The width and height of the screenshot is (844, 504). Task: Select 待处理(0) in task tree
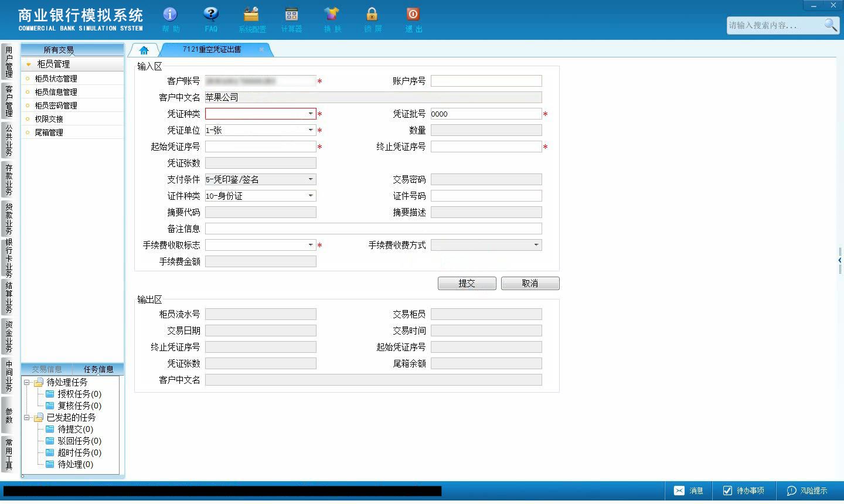75,464
